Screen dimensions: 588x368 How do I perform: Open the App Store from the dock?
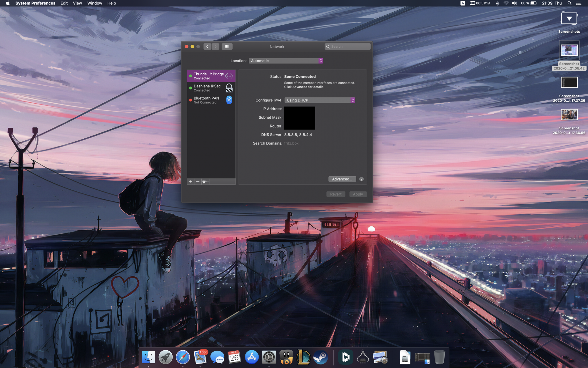[x=252, y=357]
